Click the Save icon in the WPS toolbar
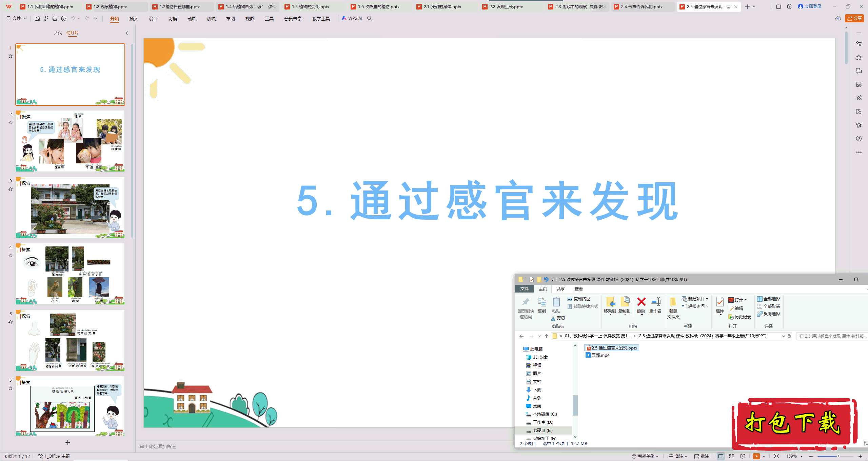Image resolution: width=868 pixels, height=461 pixels. pyautogui.click(x=37, y=18)
